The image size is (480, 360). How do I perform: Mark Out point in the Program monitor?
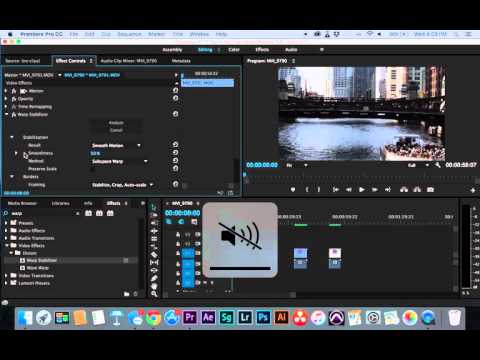[x=319, y=190]
